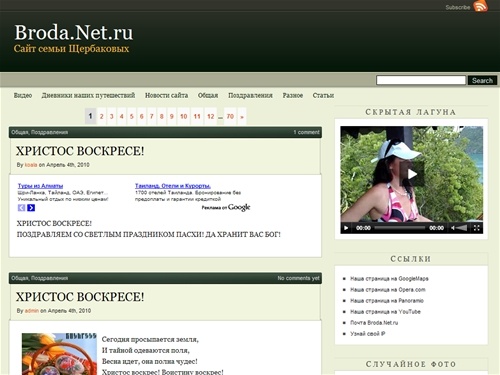The image size is (500, 375).
Task: Go to pagination page 7
Action: pos(152,116)
